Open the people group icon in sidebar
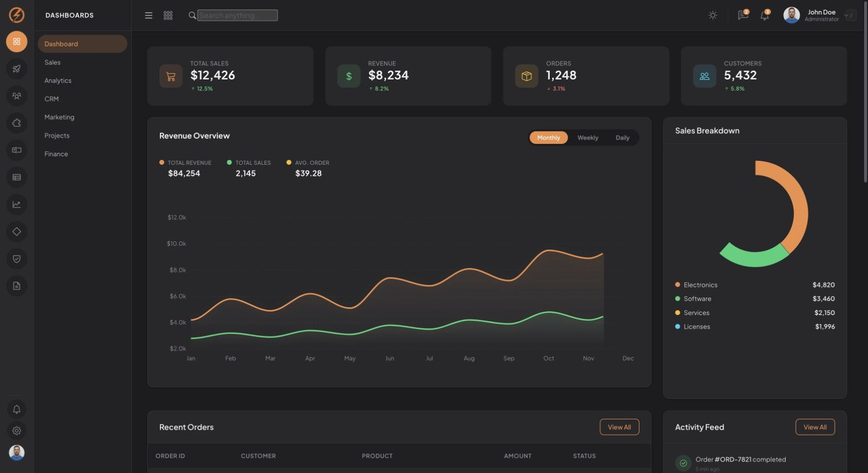This screenshot has height=473, width=868. coord(17,96)
